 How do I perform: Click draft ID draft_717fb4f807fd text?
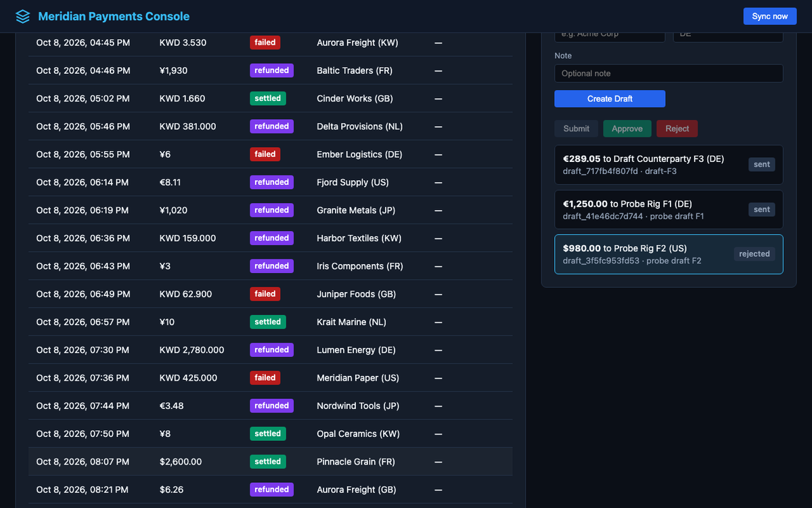pos(600,171)
